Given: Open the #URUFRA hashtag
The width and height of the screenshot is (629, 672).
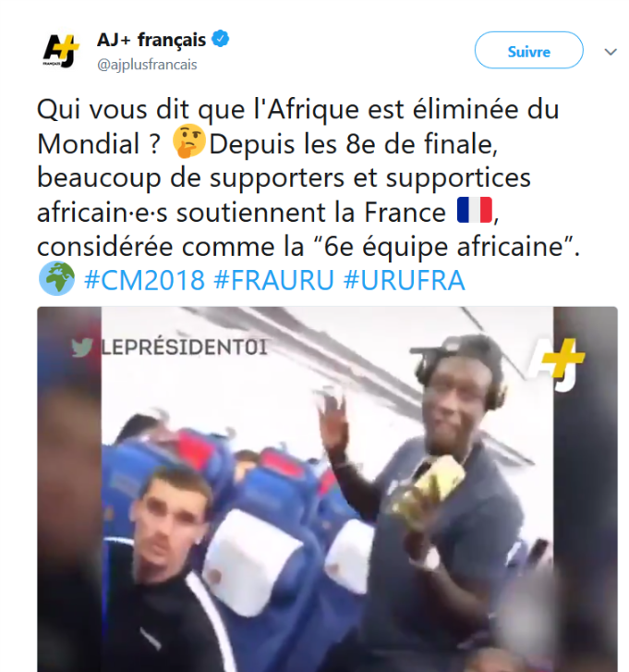Looking at the screenshot, I should click(405, 280).
